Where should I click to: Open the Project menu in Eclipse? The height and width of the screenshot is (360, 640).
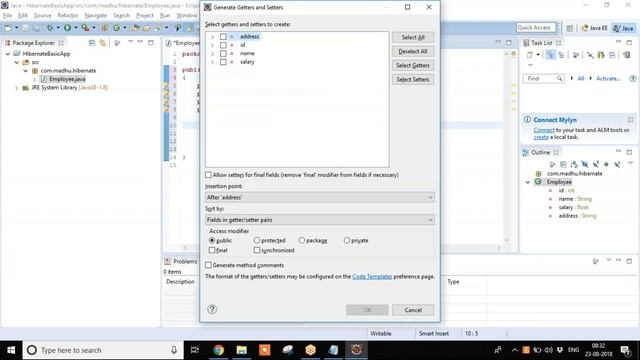(x=144, y=16)
